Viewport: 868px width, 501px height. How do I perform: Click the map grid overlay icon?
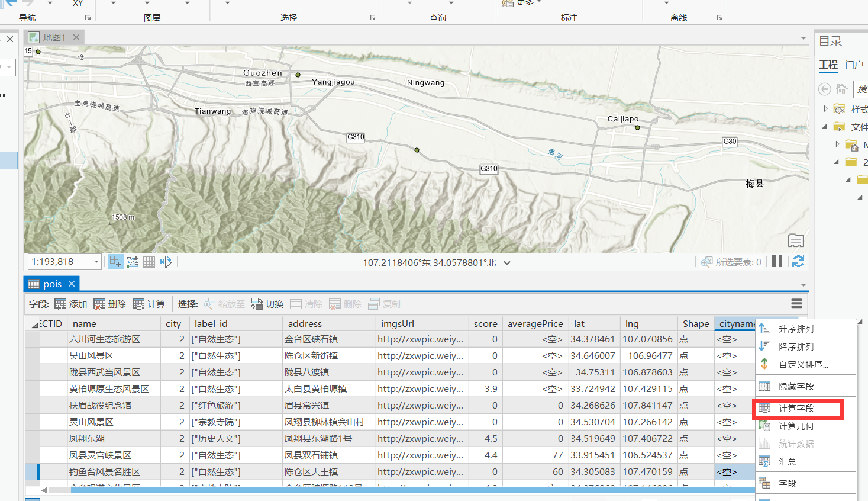[149, 261]
